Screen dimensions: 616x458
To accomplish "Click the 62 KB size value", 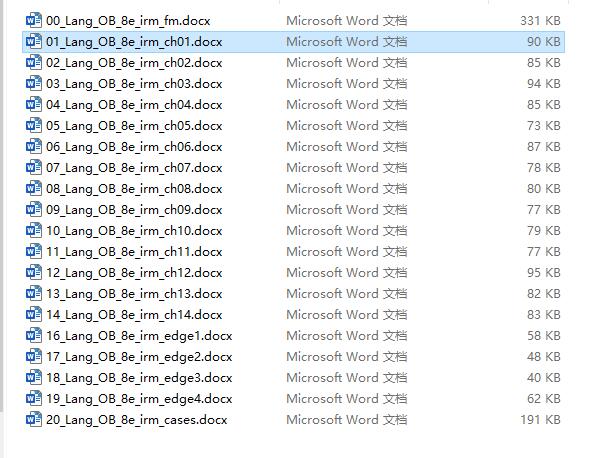I will point(544,399).
